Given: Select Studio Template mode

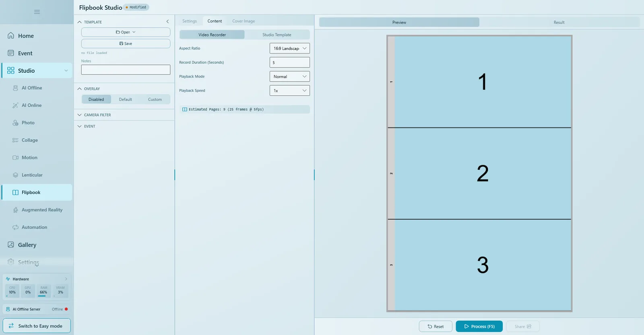Looking at the screenshot, I should pos(277,35).
